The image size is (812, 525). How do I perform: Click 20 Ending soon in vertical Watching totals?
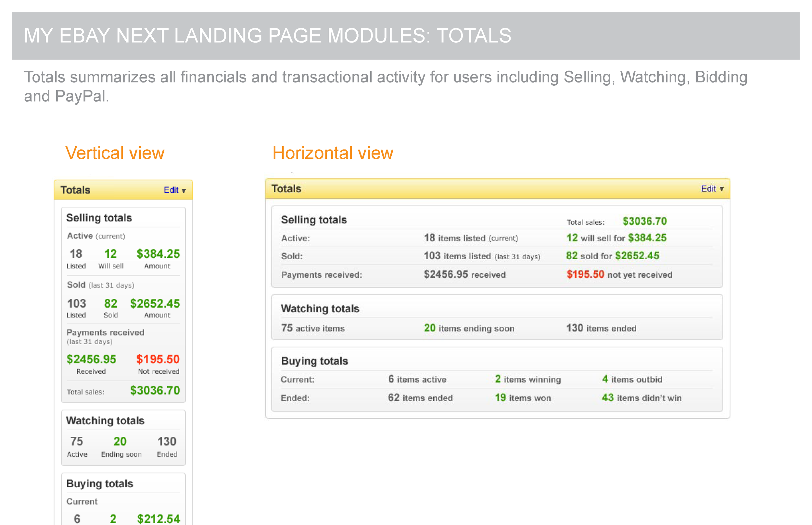click(x=120, y=442)
